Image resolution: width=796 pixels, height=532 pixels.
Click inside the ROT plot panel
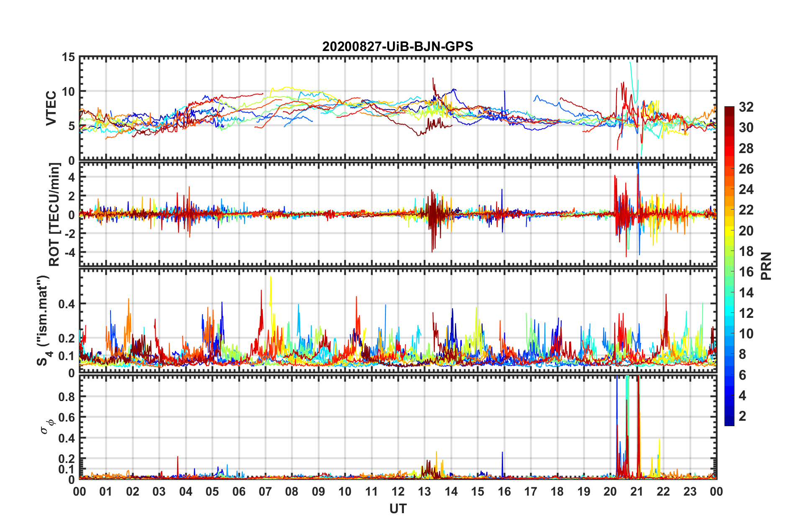[398, 215]
